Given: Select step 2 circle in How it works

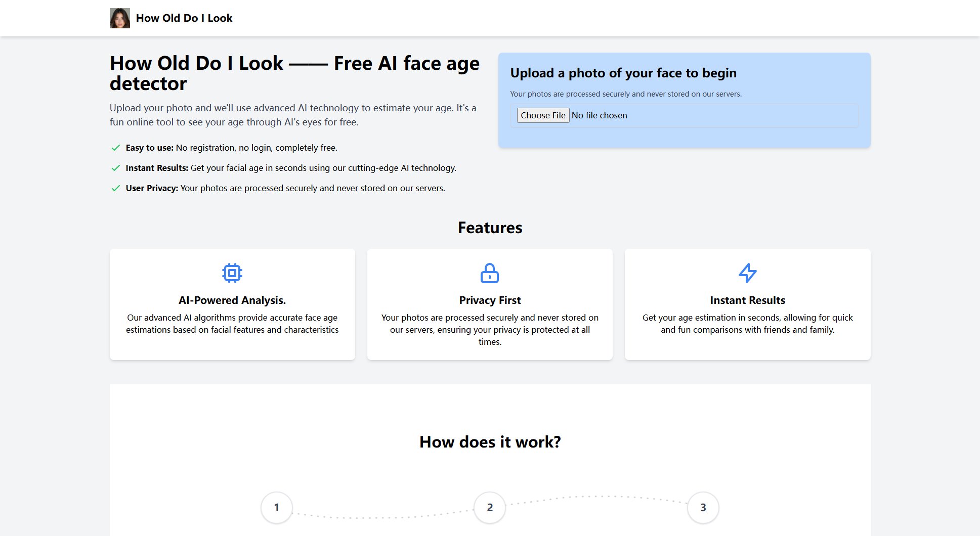Looking at the screenshot, I should pyautogui.click(x=490, y=507).
